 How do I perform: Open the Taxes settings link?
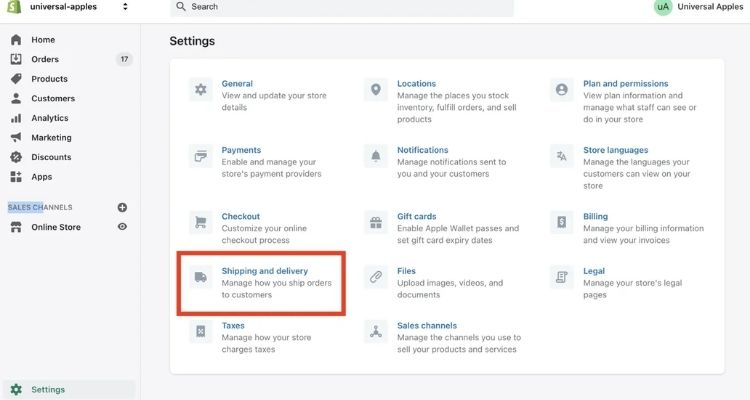point(233,326)
